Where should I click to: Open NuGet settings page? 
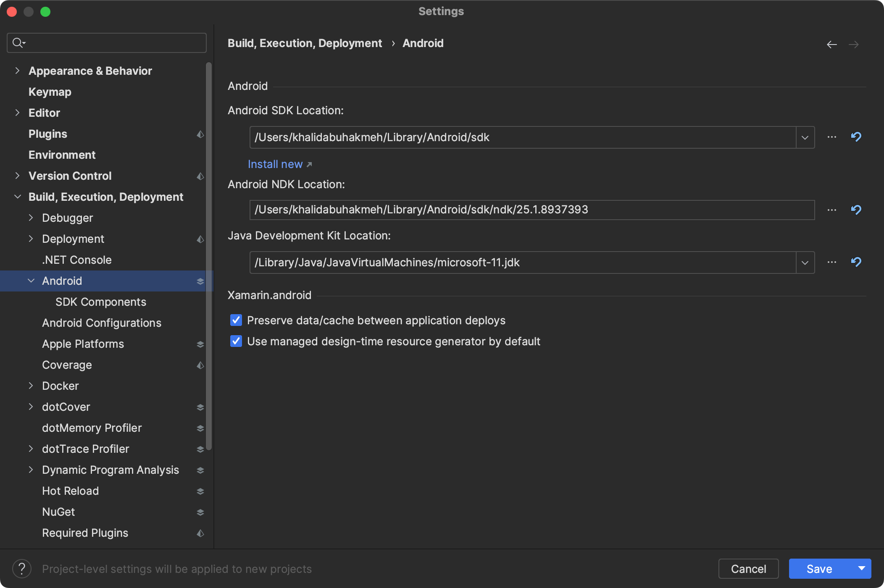coord(58,512)
